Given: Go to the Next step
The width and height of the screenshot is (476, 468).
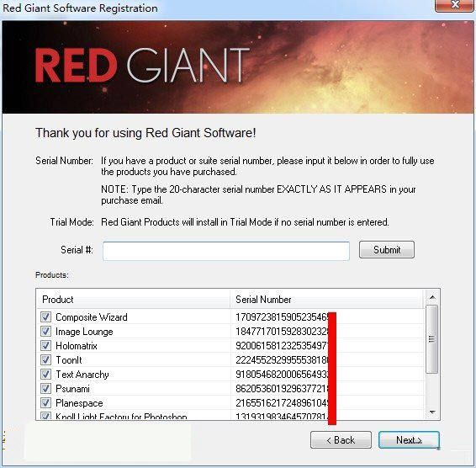Looking at the screenshot, I should [409, 439].
